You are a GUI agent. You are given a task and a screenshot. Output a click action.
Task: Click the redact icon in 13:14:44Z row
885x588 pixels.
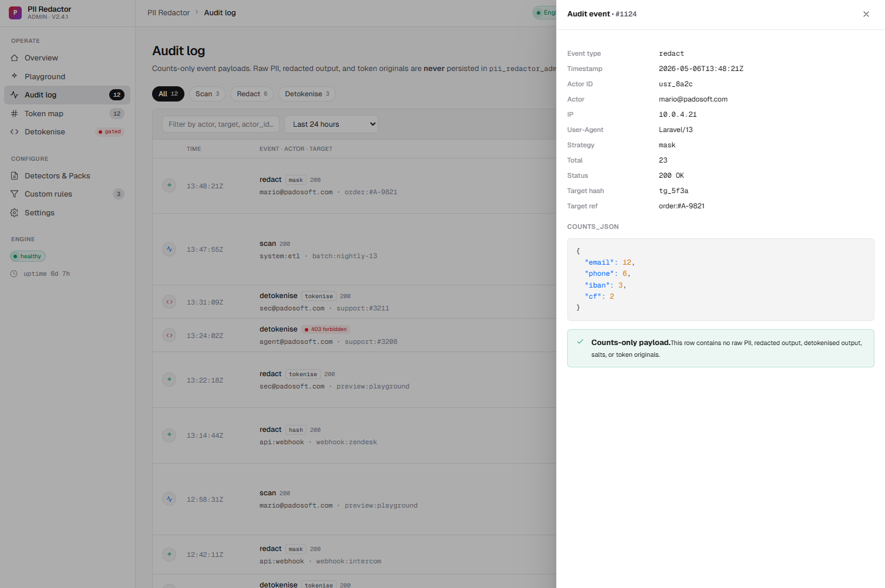(169, 435)
